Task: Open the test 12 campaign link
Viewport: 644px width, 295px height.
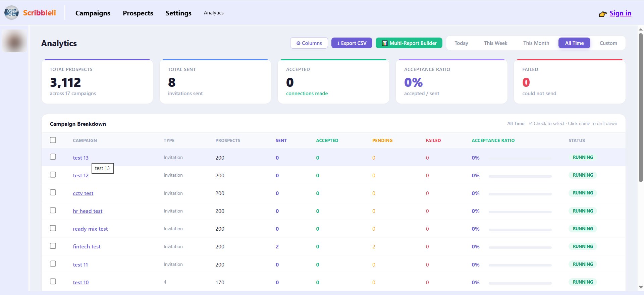Action: point(80,175)
